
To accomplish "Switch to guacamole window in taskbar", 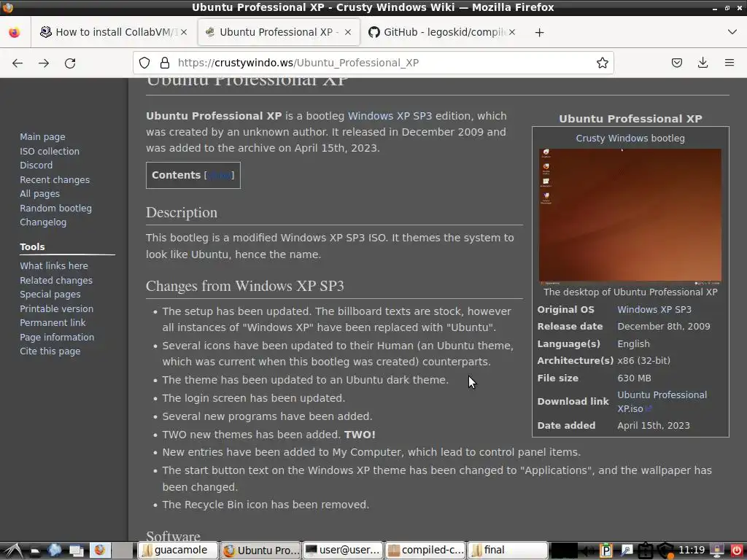I will click(178, 551).
